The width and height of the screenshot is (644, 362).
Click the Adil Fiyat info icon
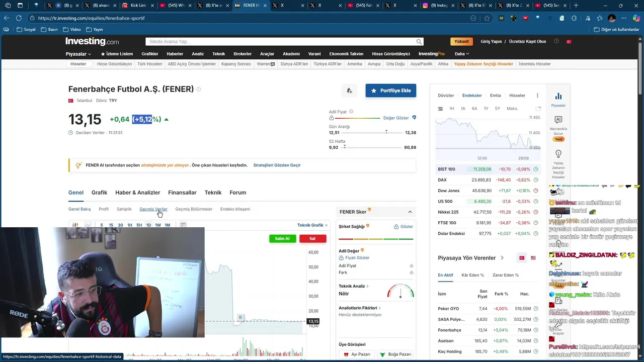tap(351, 112)
